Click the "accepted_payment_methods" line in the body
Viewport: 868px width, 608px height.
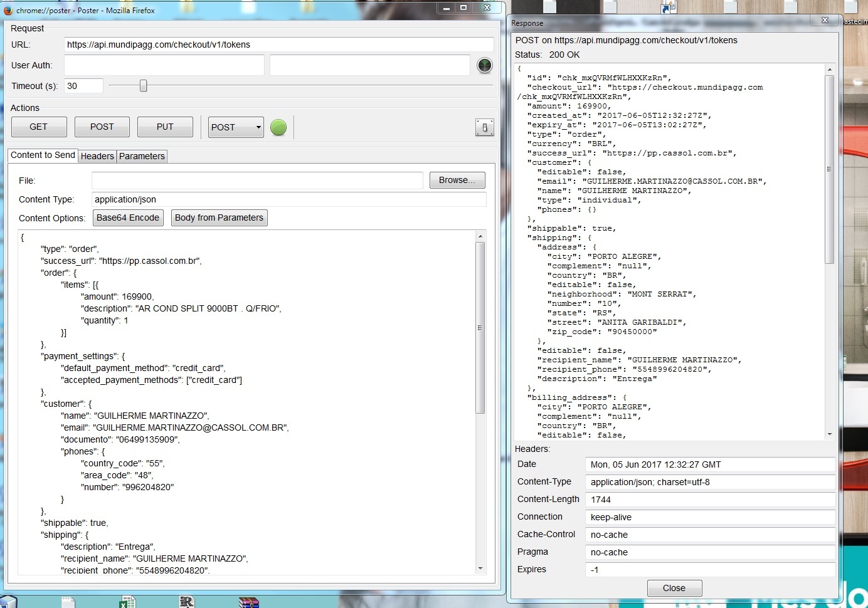[x=151, y=380]
